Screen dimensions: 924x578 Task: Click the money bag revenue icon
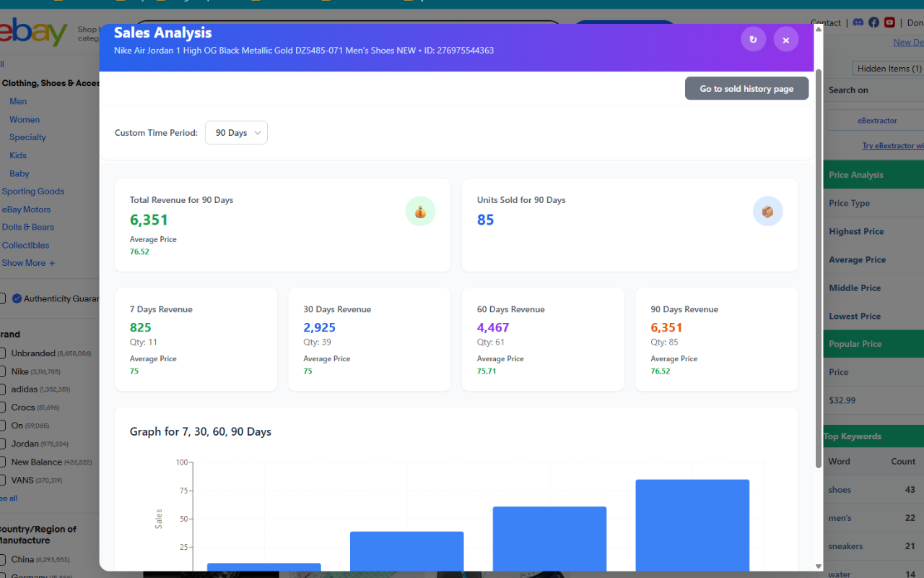(420, 212)
